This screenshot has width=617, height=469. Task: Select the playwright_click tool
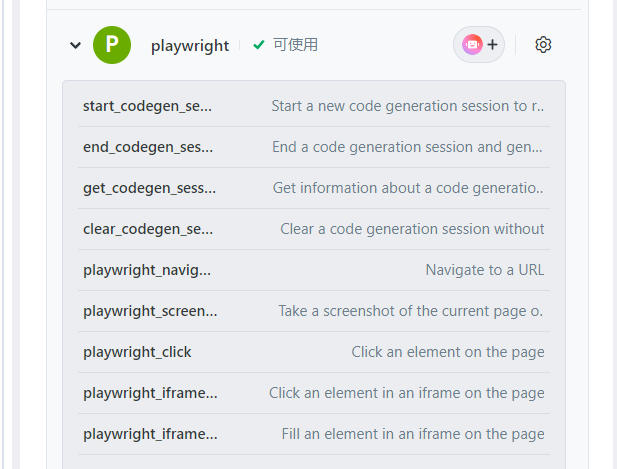pos(137,352)
